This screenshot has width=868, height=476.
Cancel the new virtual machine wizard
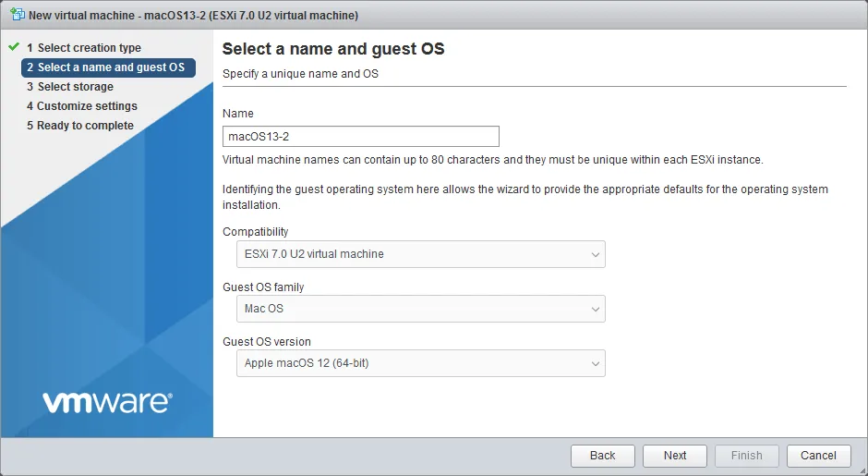pyautogui.click(x=818, y=456)
